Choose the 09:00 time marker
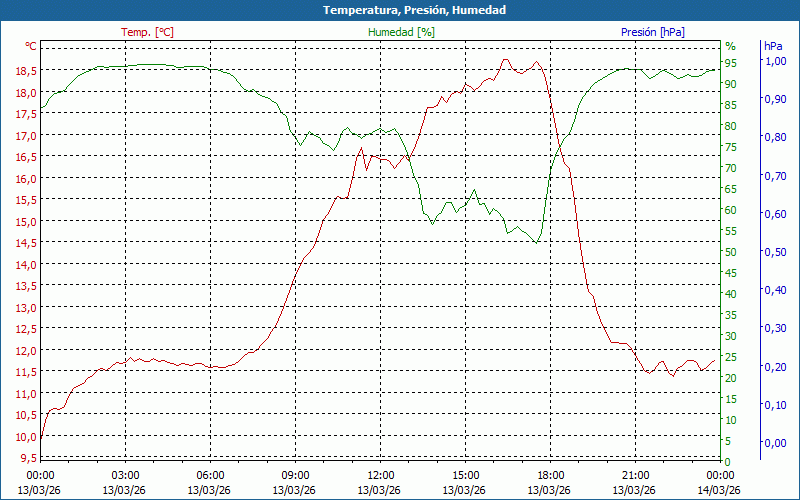Screen dimensions: 800x500 (295, 475)
